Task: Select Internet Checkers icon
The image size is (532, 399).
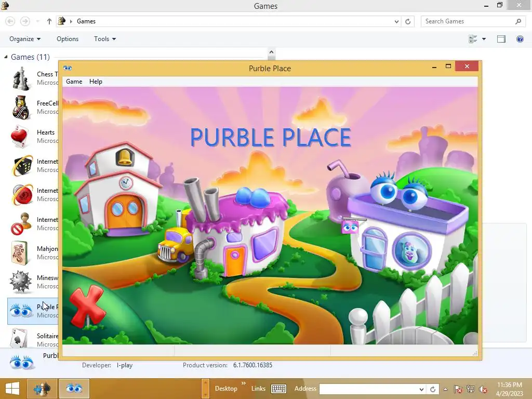Action: (x=22, y=195)
